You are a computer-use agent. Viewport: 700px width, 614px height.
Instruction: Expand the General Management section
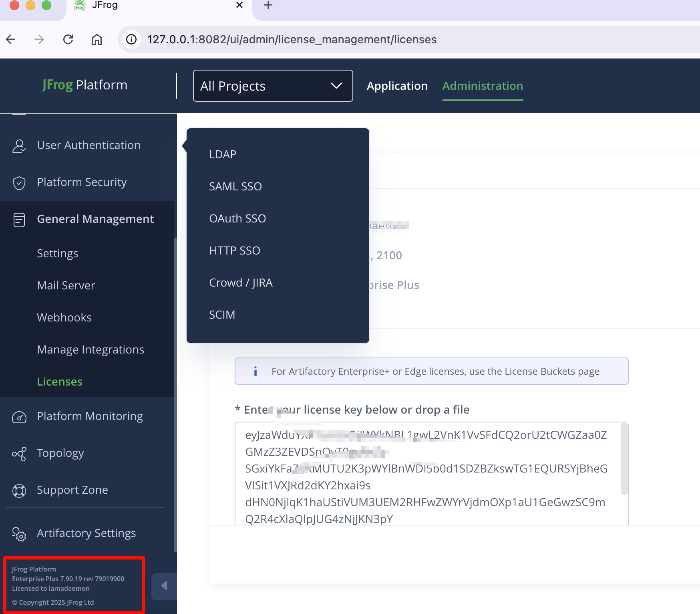[95, 219]
